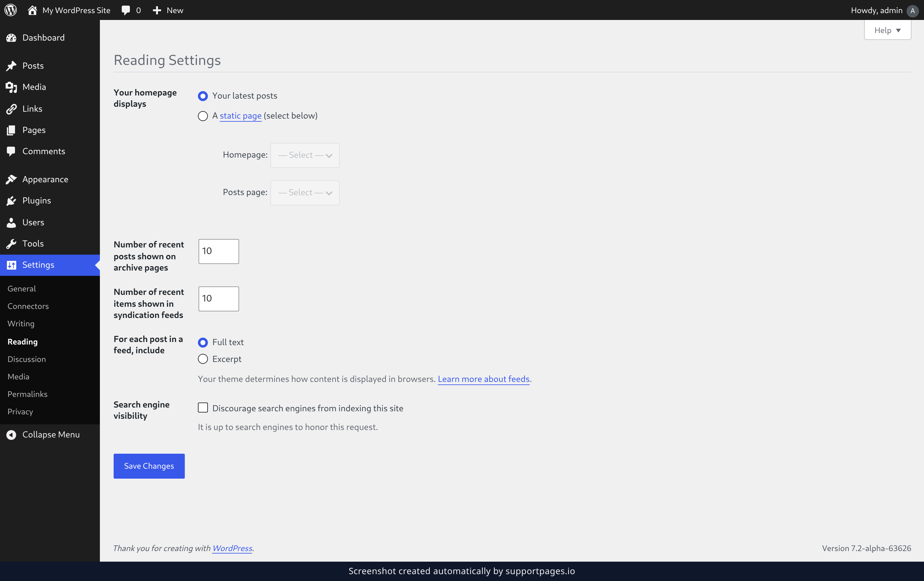Click the My WordPress Site title
The image size is (924, 581).
coord(76,10)
